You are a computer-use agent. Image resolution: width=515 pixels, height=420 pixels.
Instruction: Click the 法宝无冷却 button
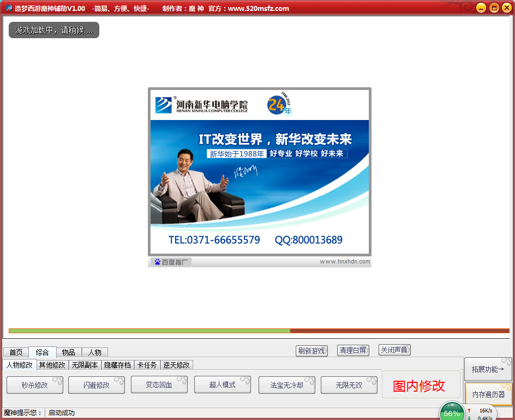pos(287,385)
